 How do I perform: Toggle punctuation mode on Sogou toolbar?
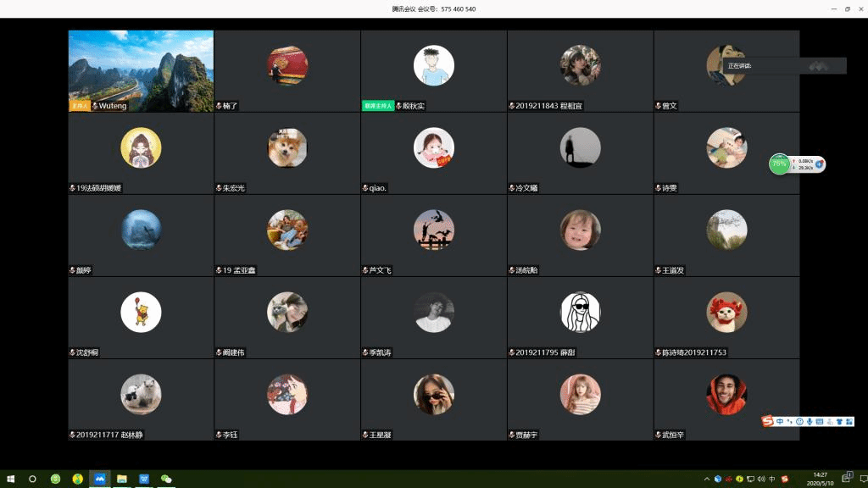point(789,421)
